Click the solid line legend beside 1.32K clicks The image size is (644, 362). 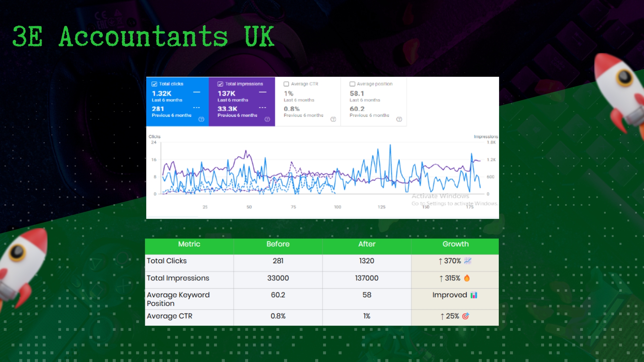(x=197, y=92)
